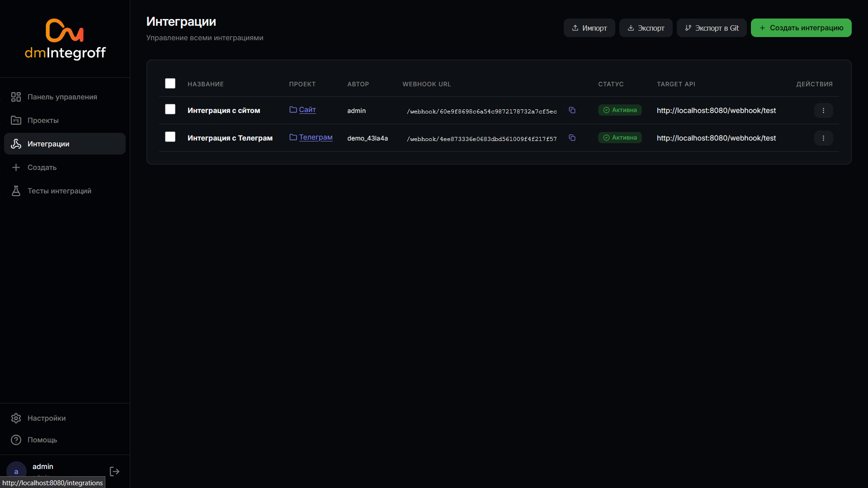Copy webhook URL for Интеграция с Телеграм

point(572,138)
